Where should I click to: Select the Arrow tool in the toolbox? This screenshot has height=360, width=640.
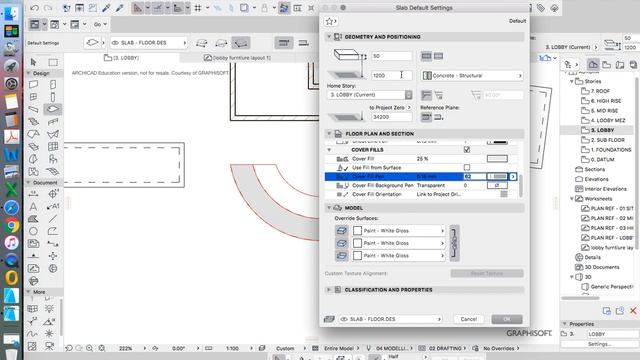coord(33,62)
